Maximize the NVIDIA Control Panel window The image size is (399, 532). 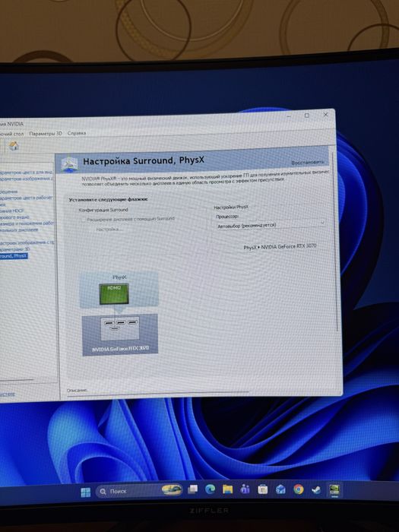pyautogui.click(x=307, y=116)
